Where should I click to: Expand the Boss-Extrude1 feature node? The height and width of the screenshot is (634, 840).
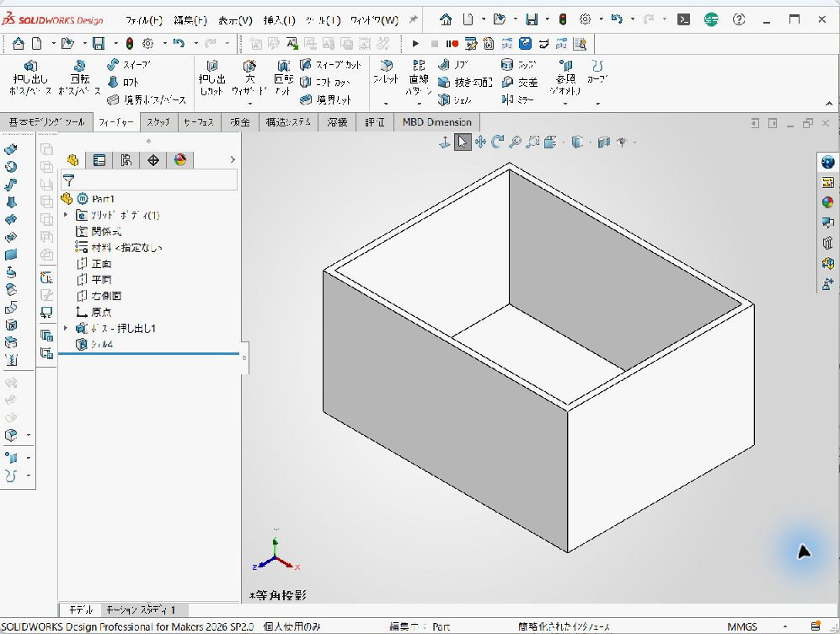(66, 328)
